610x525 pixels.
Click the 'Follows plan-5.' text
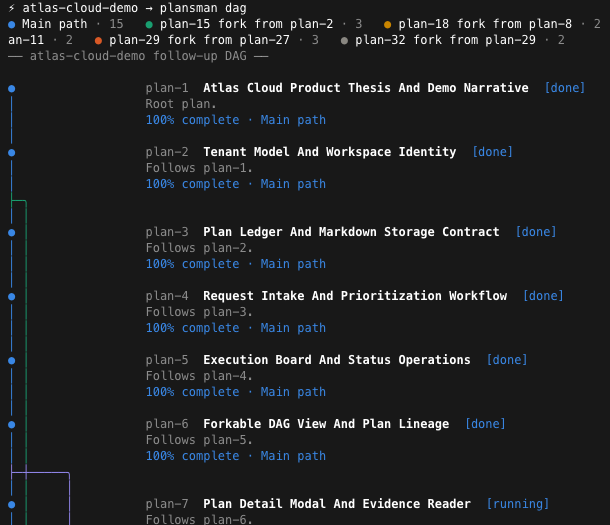click(x=199, y=440)
